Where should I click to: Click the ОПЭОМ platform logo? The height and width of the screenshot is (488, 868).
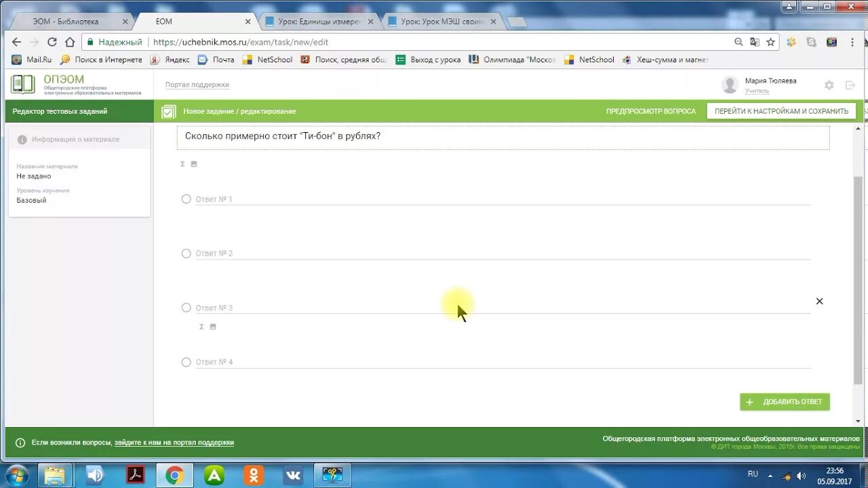point(76,85)
